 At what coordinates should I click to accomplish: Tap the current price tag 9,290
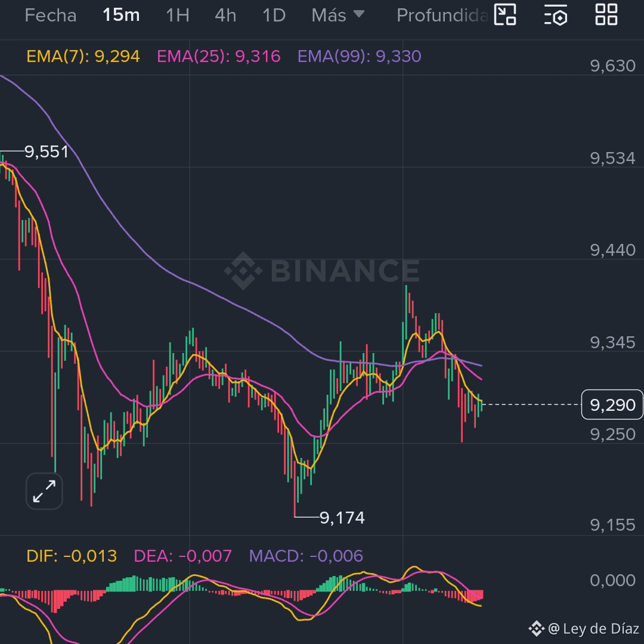612,404
